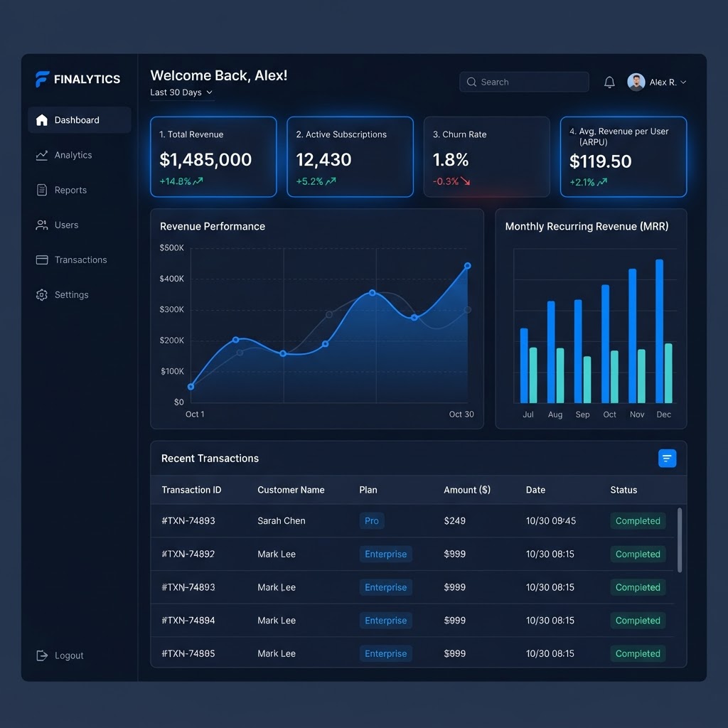728x728 pixels.
Task: Click Alex R. profile avatar
Action: (636, 82)
